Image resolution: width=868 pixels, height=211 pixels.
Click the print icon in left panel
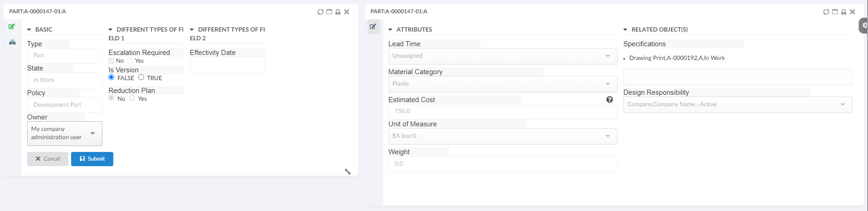point(12,42)
